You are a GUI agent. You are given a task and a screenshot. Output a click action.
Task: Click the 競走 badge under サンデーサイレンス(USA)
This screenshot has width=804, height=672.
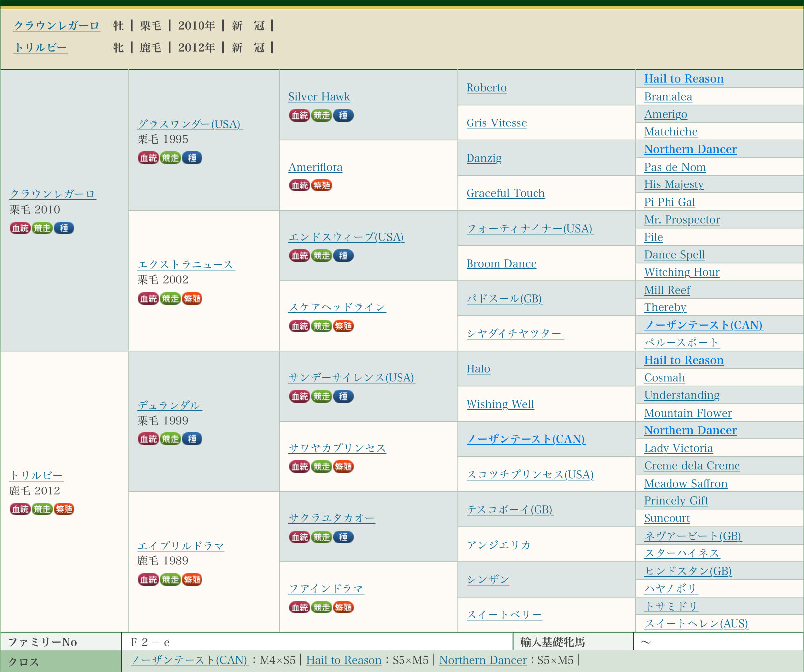321,396
